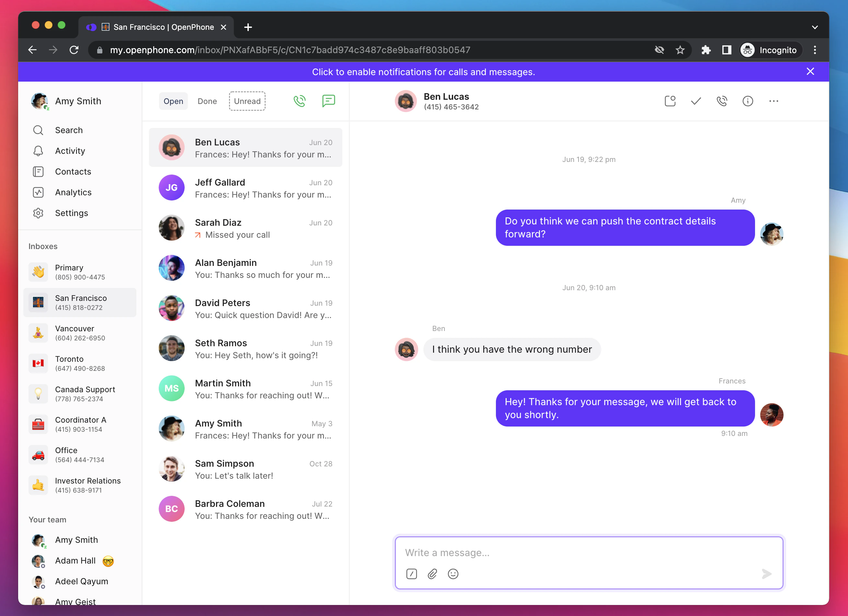Call Ben Lucas using the phone icon
The height and width of the screenshot is (616, 848).
[x=722, y=101]
